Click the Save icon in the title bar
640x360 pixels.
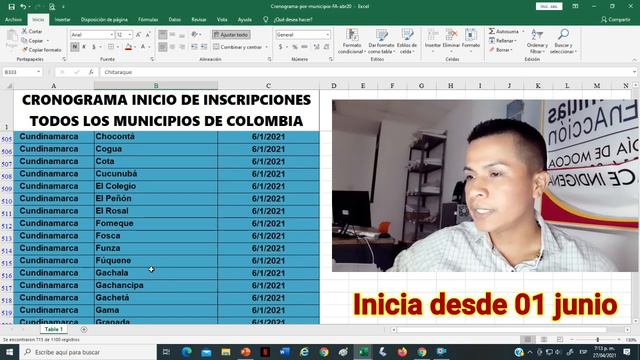[11, 7]
